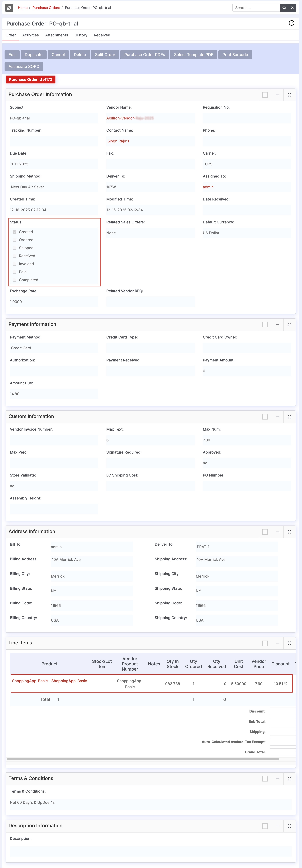Open the Received tab
Viewport: 302px width, 868px height.
pos(102,35)
